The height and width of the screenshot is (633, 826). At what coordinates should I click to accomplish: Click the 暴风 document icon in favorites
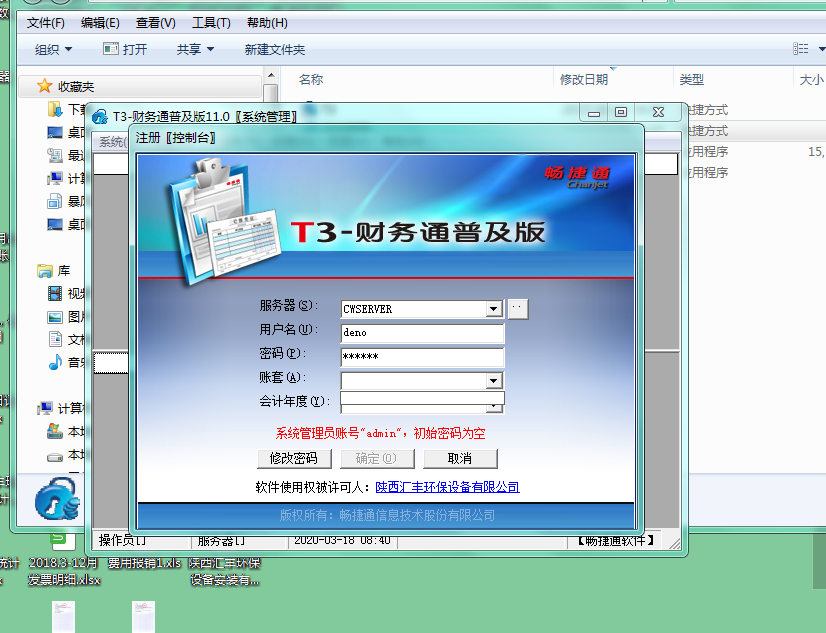pyautogui.click(x=55, y=201)
